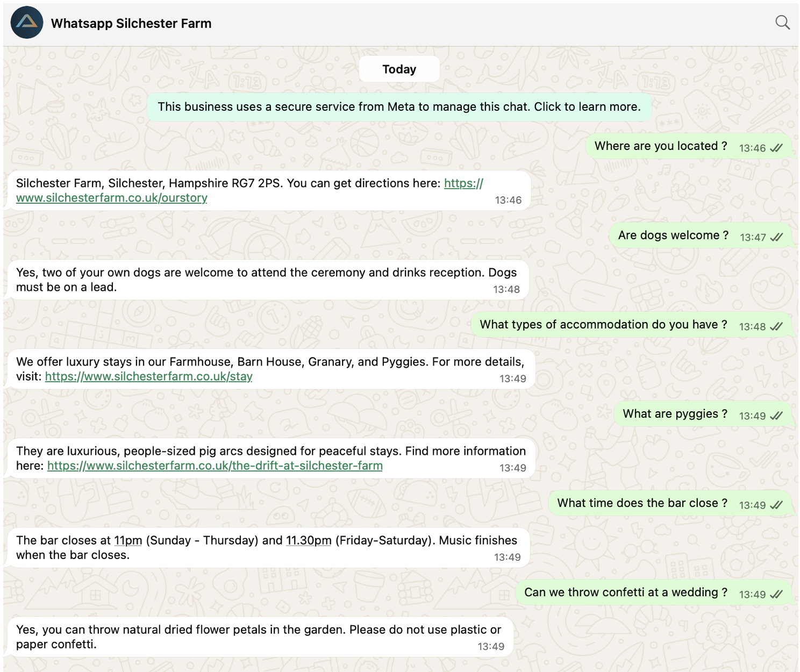
Task: Click the 'Whatsapp Silchester Farm' chat title
Action: coord(131,24)
